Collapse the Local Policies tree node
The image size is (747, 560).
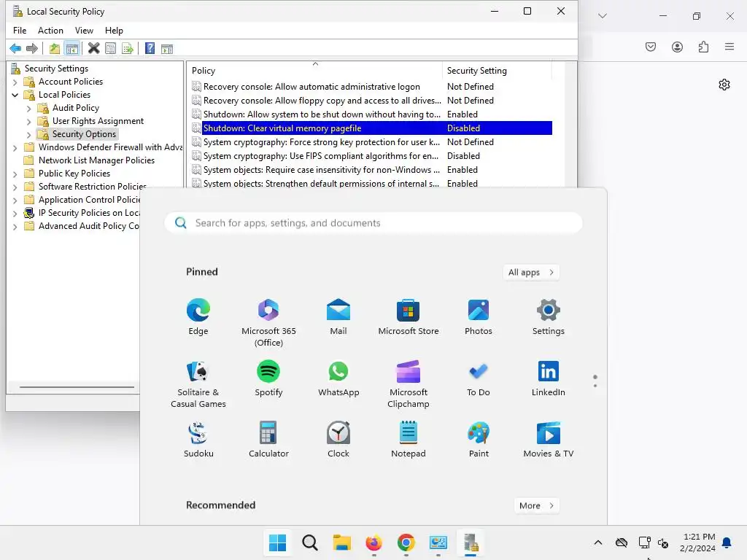point(15,95)
